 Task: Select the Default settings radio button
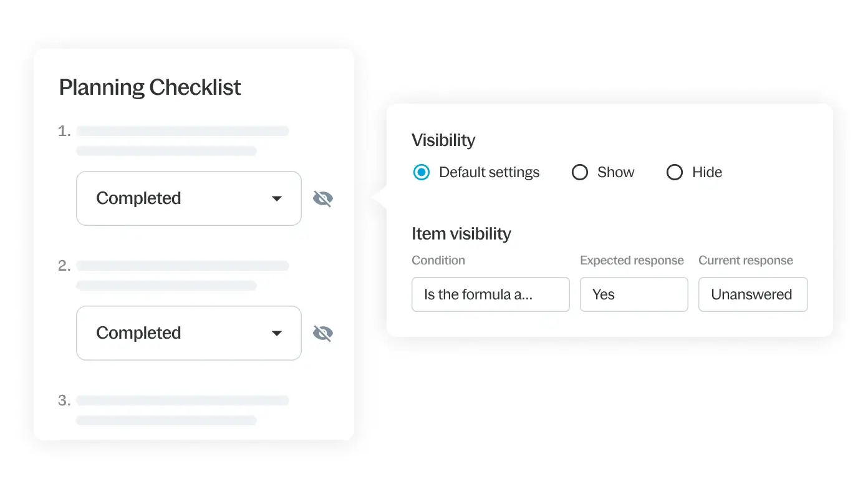[x=422, y=173]
